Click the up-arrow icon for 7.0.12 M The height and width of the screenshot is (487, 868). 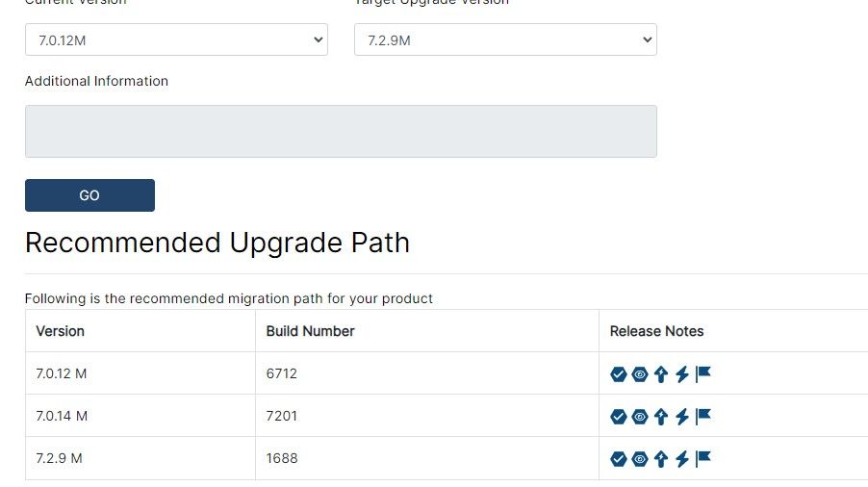tap(661, 374)
